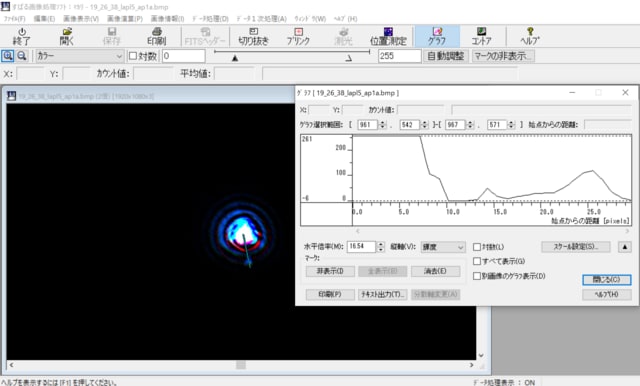
Task: Click the 自動調整 auto-adjust button
Action: [445, 56]
